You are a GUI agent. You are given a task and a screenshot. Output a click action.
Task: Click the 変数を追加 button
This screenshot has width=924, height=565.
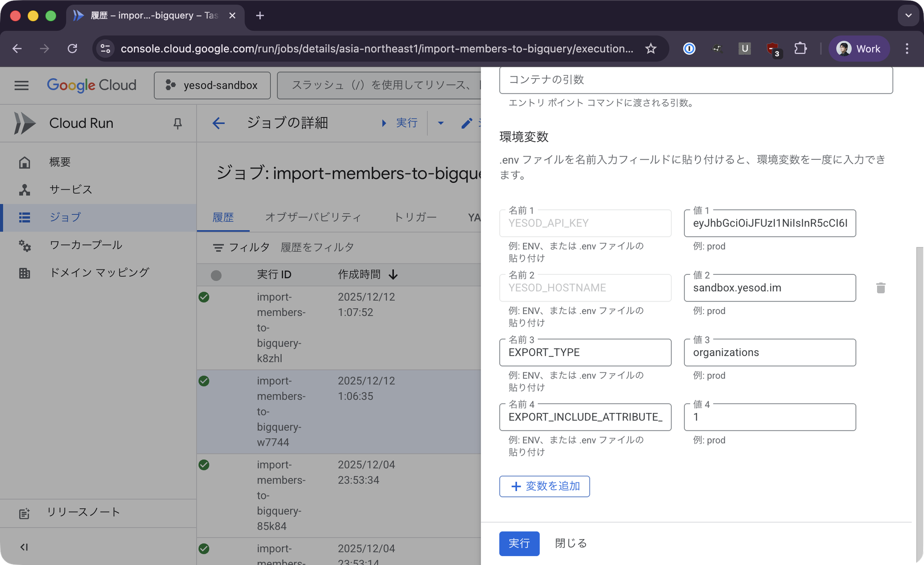coord(544,486)
